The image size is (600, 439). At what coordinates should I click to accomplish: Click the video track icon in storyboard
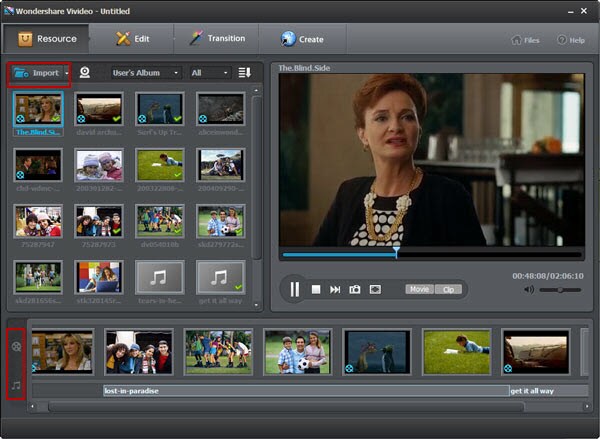(16, 347)
